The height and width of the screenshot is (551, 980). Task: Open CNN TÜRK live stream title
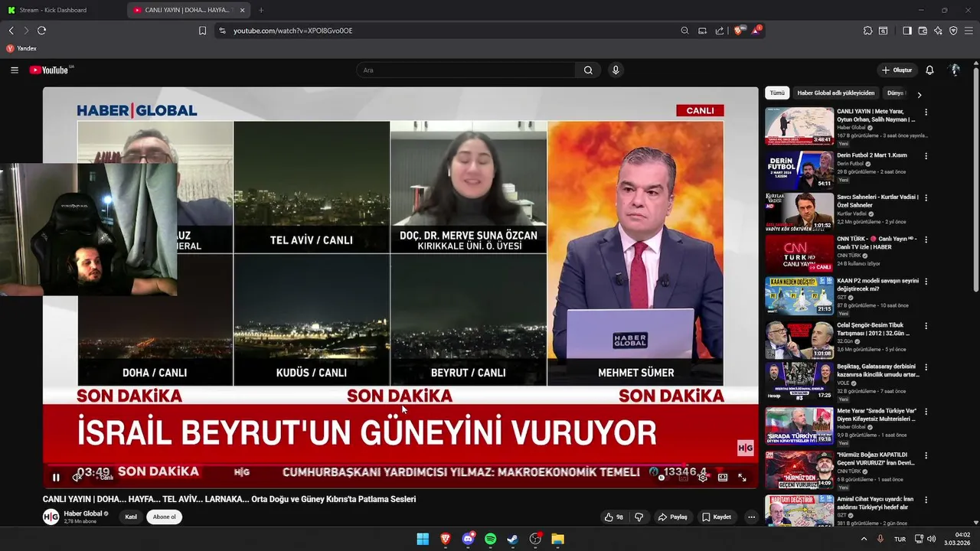pyautogui.click(x=877, y=243)
